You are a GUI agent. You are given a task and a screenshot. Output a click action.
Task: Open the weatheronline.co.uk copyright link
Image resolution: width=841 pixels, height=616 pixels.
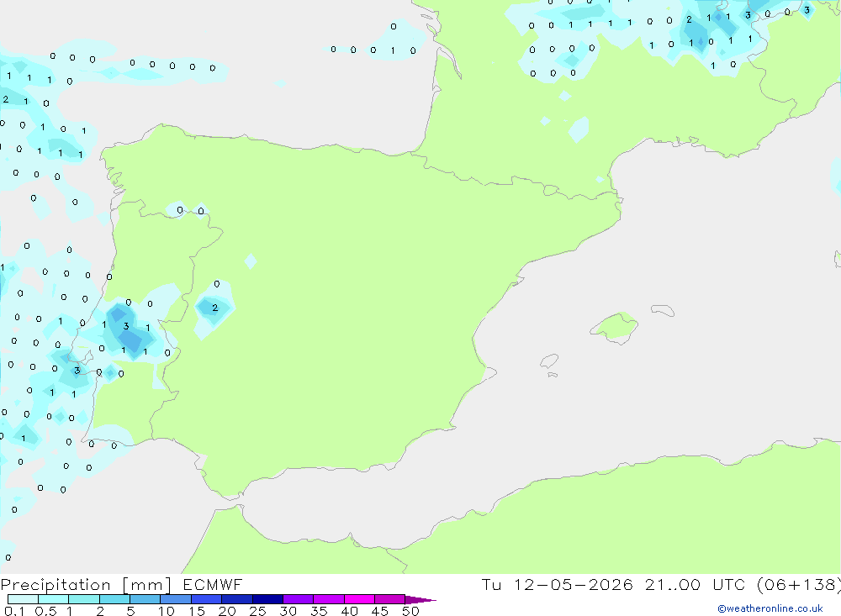[x=770, y=608]
